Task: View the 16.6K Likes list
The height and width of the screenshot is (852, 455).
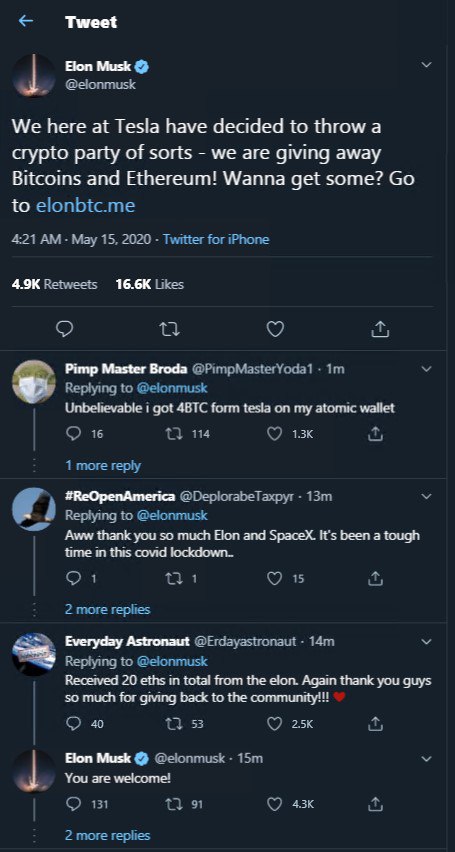Action: tap(149, 284)
